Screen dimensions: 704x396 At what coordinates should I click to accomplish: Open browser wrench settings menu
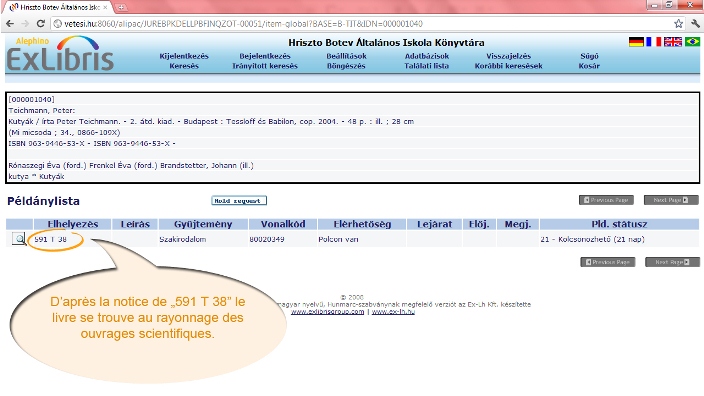tap(695, 24)
